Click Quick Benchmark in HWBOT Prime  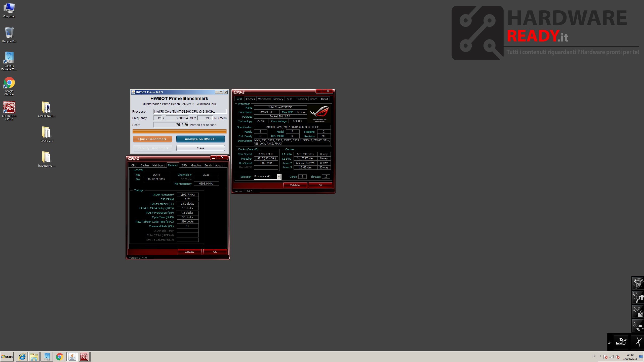[152, 139]
